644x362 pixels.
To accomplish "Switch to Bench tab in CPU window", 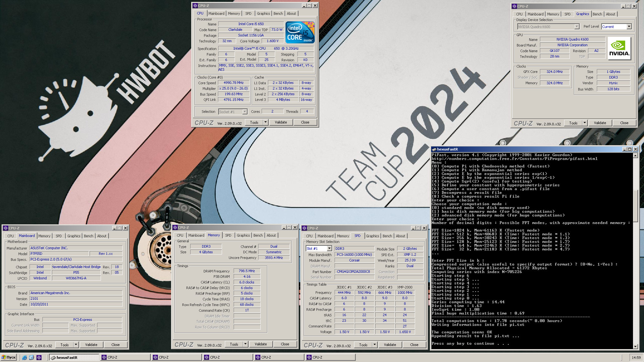I will (278, 14).
